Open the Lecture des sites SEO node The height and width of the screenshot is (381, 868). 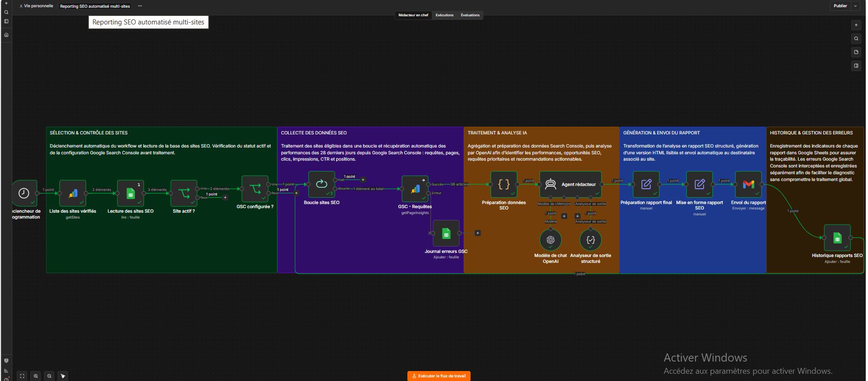[130, 193]
